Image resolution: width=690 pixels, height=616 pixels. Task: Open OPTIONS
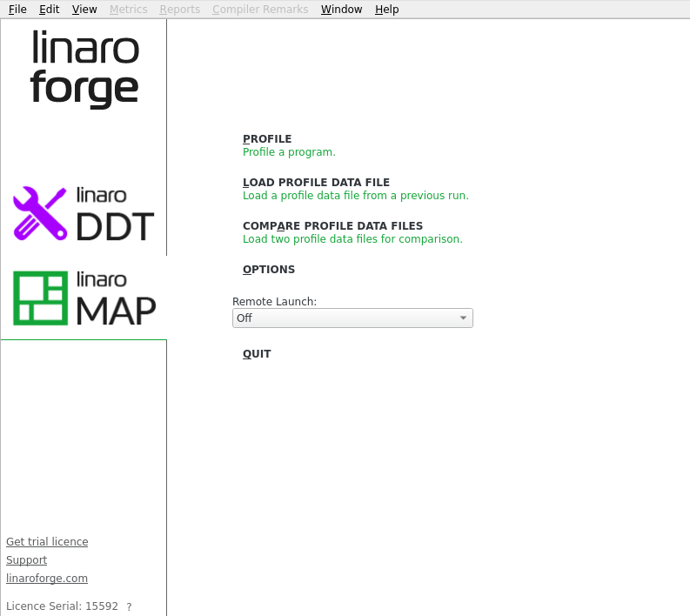coord(269,270)
